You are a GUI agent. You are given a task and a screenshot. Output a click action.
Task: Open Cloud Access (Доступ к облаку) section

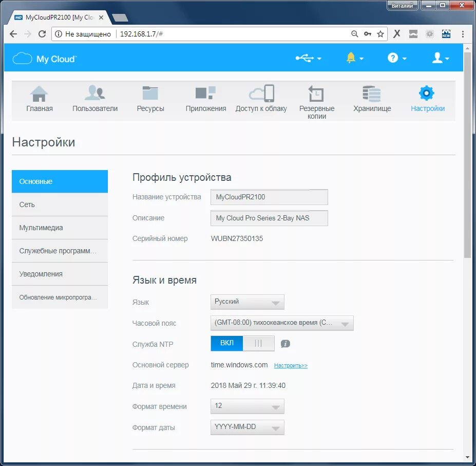pos(261,99)
